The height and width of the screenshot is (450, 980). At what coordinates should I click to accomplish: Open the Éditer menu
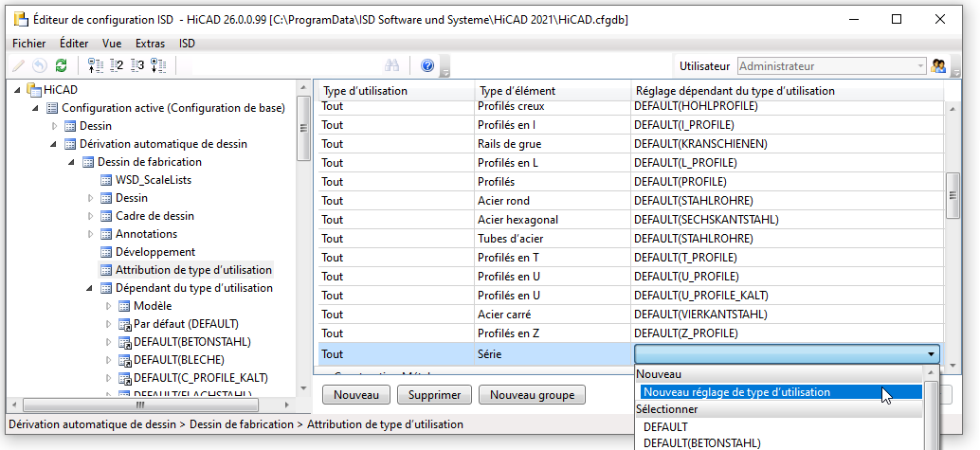(74, 43)
